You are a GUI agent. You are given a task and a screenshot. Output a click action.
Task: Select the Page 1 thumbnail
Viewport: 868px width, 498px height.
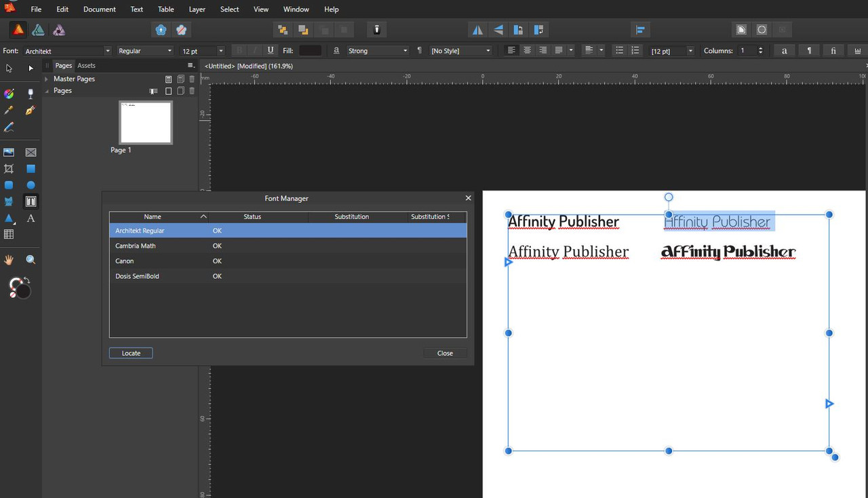click(145, 123)
